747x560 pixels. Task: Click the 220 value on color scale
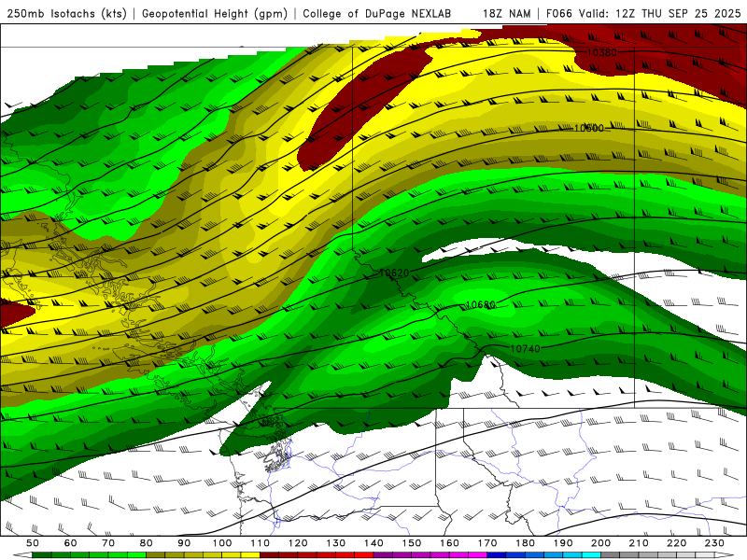point(677,543)
